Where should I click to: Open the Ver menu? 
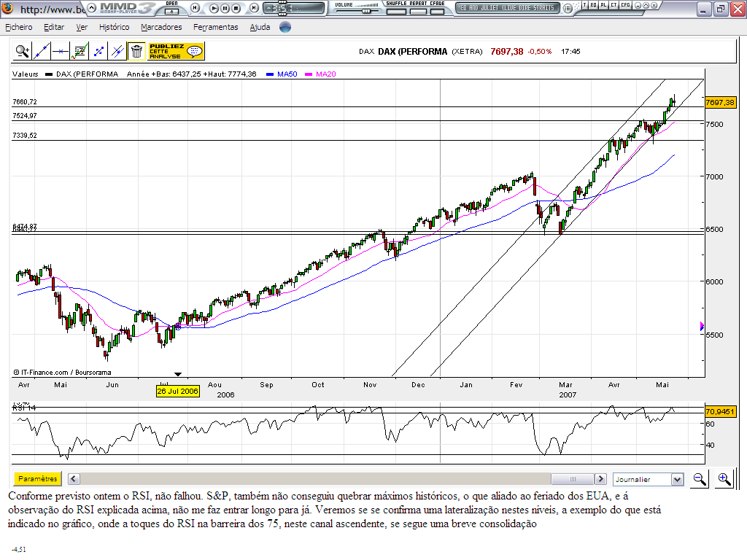click(82, 27)
